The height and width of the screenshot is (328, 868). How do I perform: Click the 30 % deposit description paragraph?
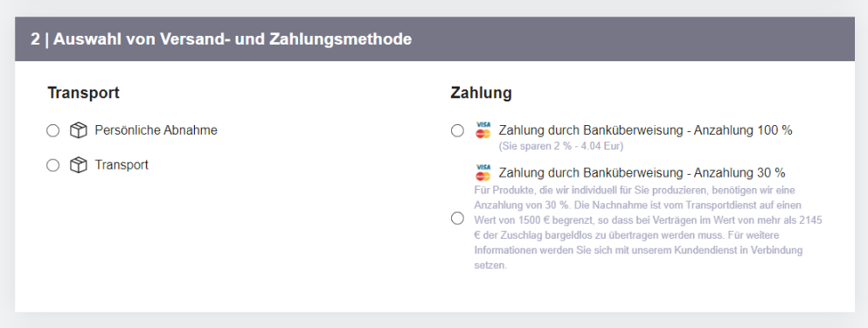[x=649, y=227]
